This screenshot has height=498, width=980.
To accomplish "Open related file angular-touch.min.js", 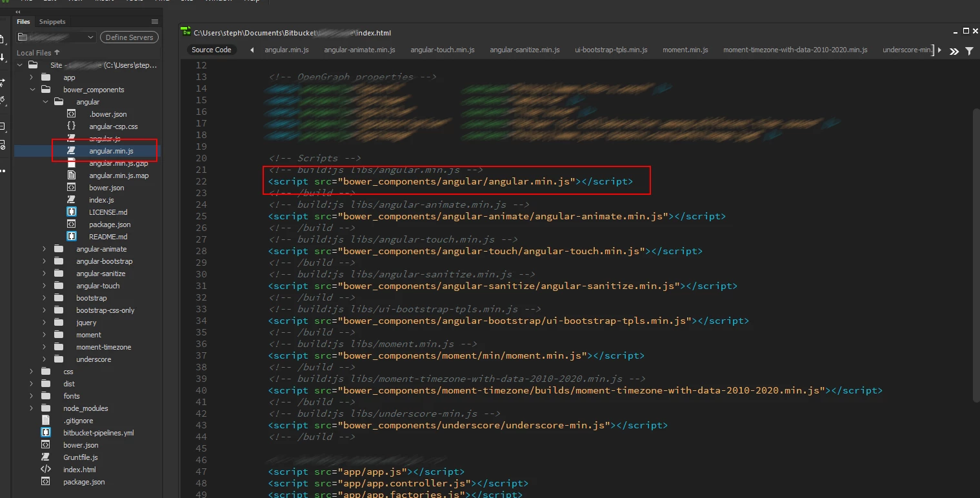I will (443, 50).
